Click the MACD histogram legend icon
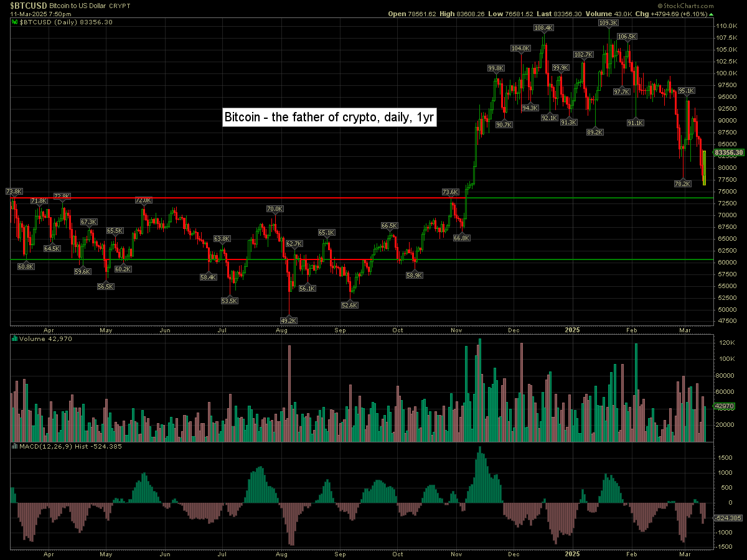Screen dimensions: 747x560 click(15, 446)
